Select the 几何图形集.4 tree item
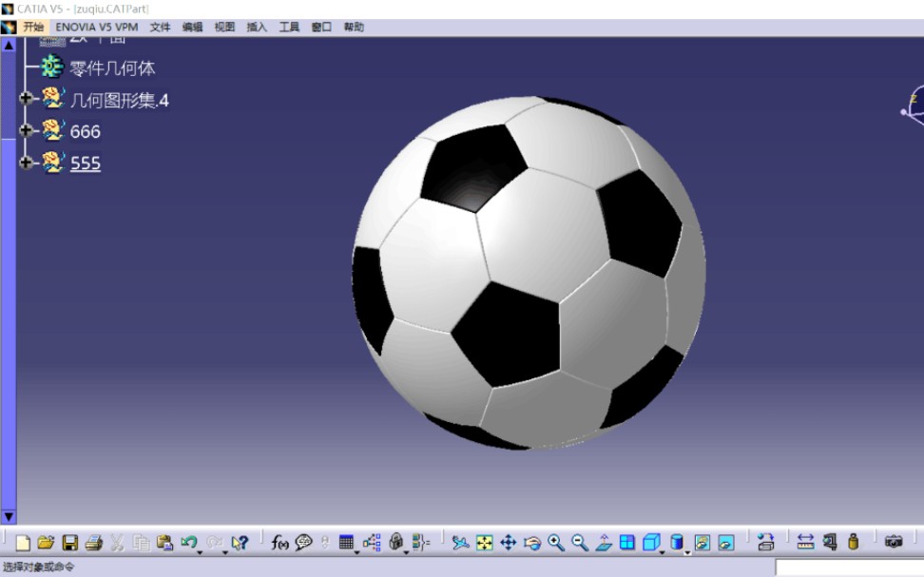 pyautogui.click(x=120, y=100)
